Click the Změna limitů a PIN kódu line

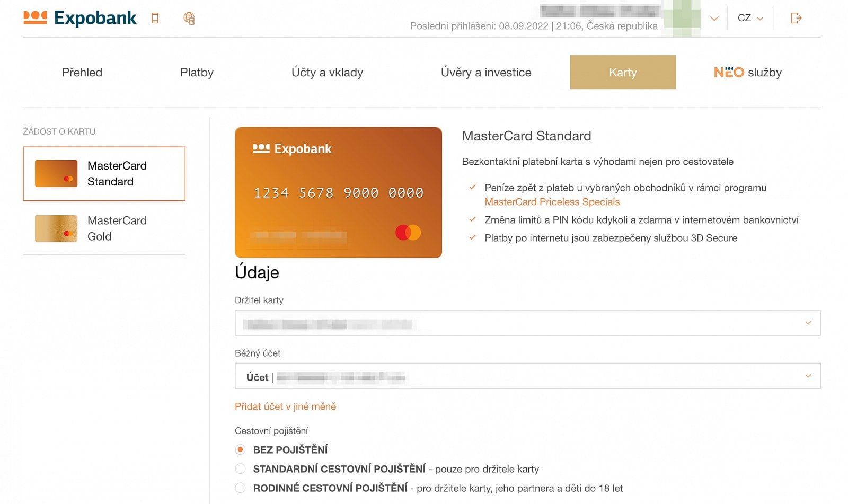(x=641, y=220)
